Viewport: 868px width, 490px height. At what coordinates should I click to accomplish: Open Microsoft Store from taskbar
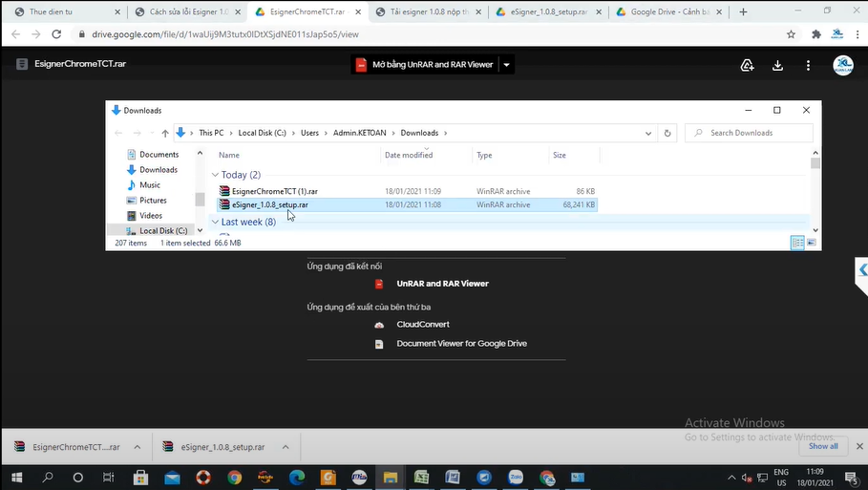140,478
